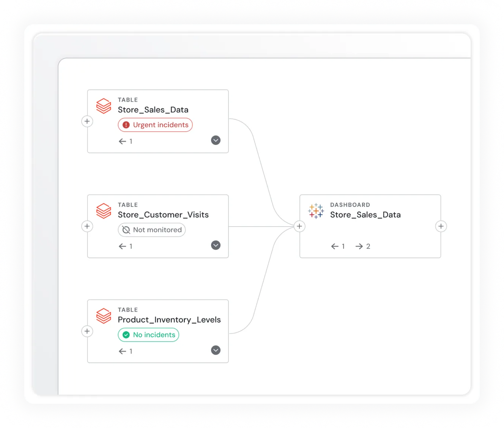Click the red alert icon in Urgent incidents
The image size is (504, 428).
[x=126, y=125]
